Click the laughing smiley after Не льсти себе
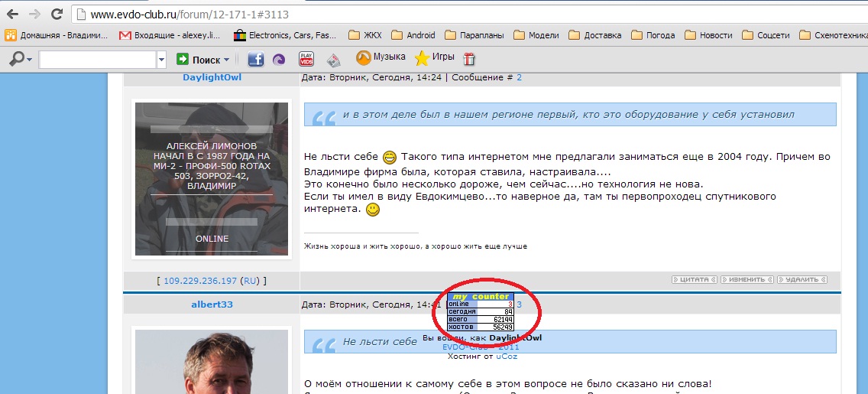Screen dimensions: 868x394 [390, 158]
